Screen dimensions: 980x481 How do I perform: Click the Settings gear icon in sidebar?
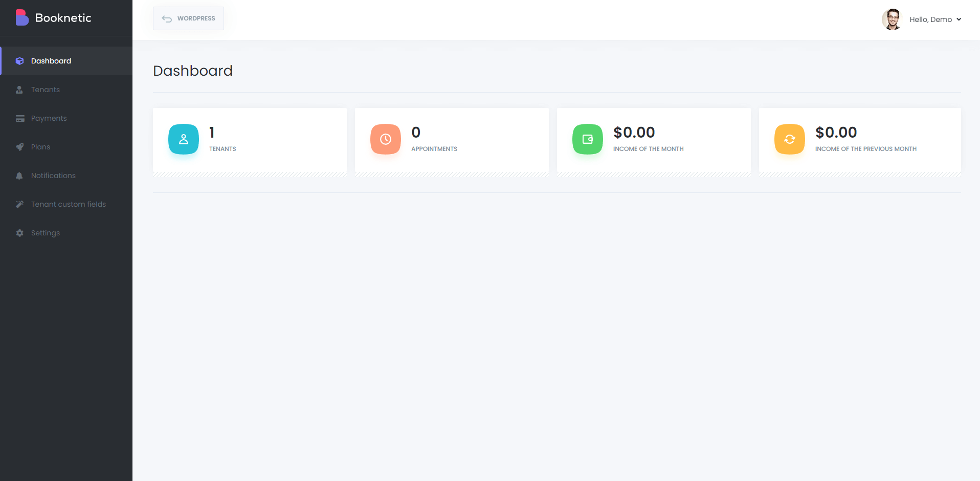click(20, 233)
